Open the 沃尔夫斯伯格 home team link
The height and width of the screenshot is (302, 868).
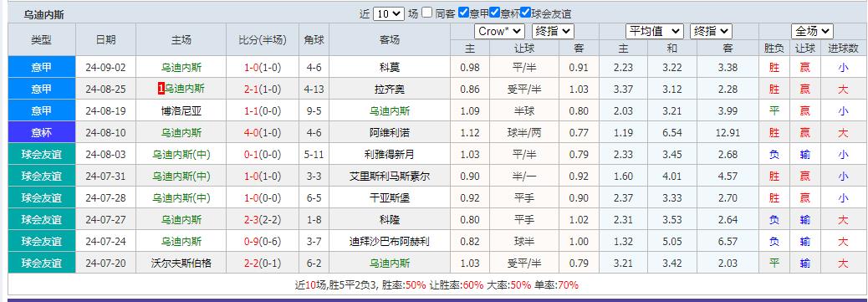coord(181,264)
